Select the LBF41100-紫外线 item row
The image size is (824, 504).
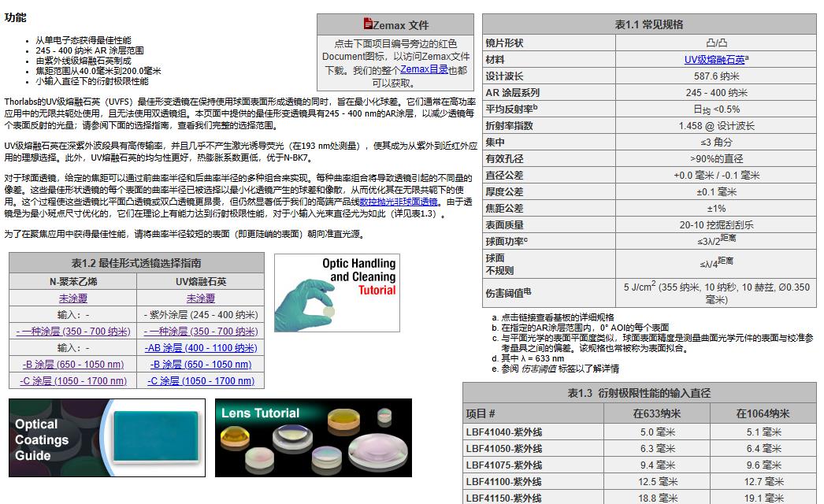click(640, 481)
